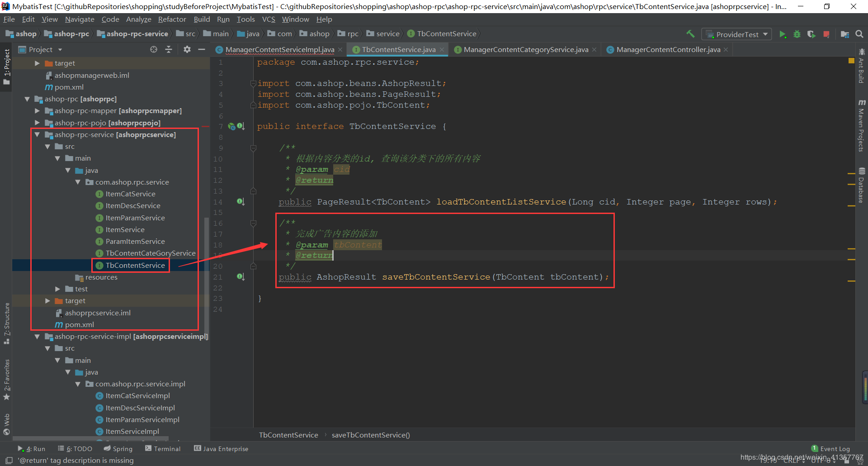868x466 pixels.
Task: Close the TbContentService.java tab
Action: click(x=442, y=50)
